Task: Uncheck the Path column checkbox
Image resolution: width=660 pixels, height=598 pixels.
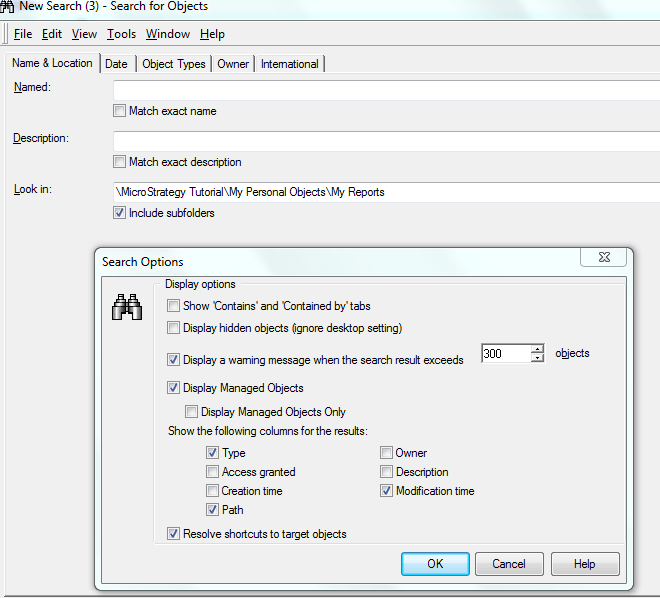Action: click(x=212, y=510)
